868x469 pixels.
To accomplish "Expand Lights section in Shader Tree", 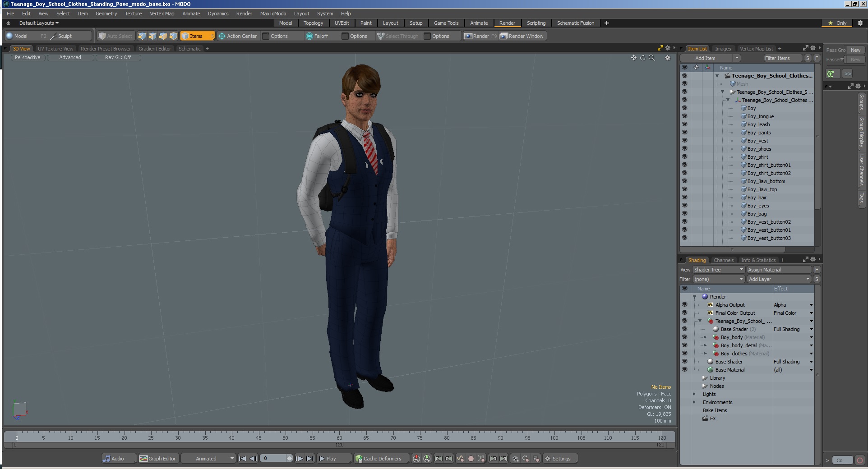I will [694, 394].
